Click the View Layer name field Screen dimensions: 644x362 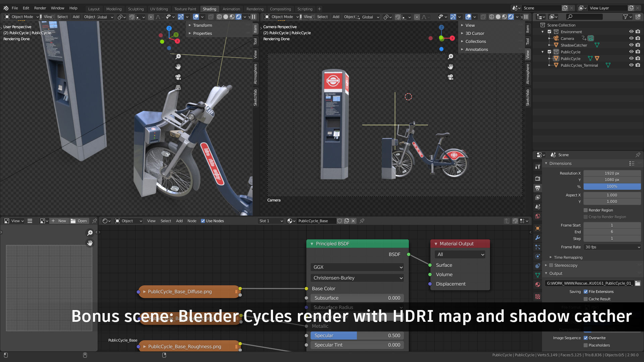(608, 8)
